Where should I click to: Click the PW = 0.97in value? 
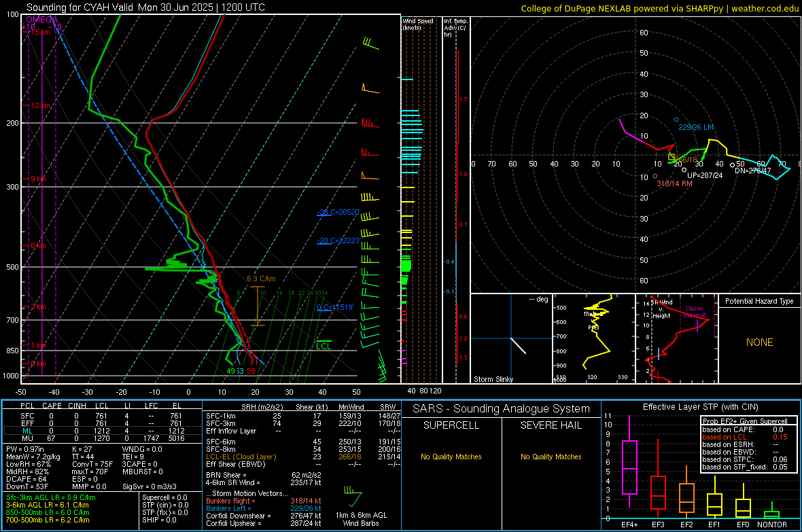(25, 449)
